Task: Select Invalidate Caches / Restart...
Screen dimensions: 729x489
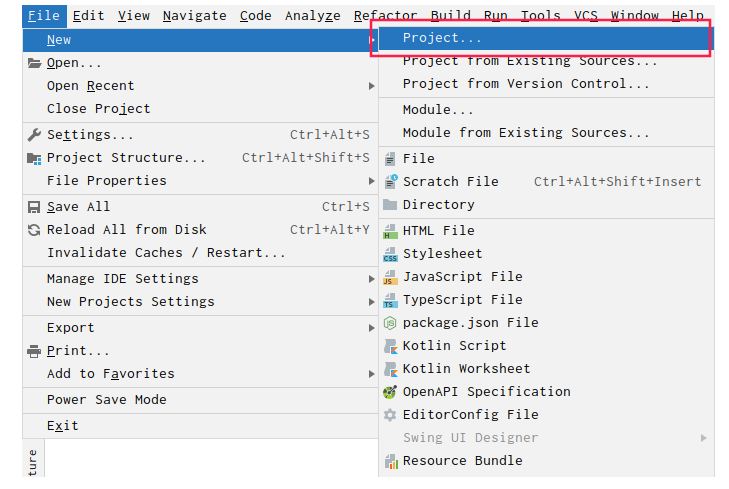Action: pos(200,253)
